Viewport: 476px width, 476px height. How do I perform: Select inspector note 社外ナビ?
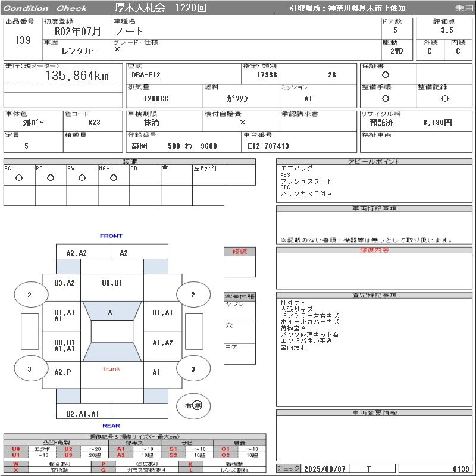pyautogui.click(x=293, y=303)
